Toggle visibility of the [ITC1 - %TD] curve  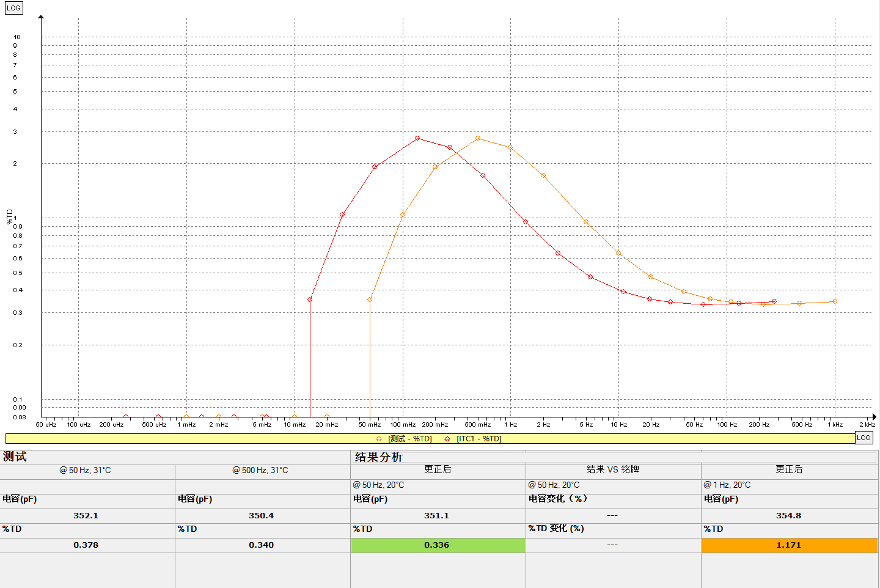click(x=480, y=438)
